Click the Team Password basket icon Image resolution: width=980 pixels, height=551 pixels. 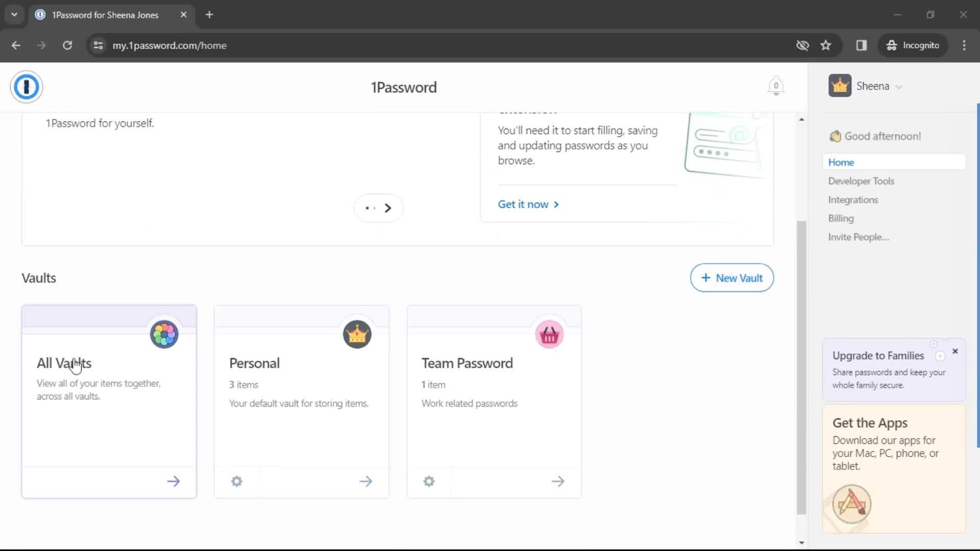549,334
